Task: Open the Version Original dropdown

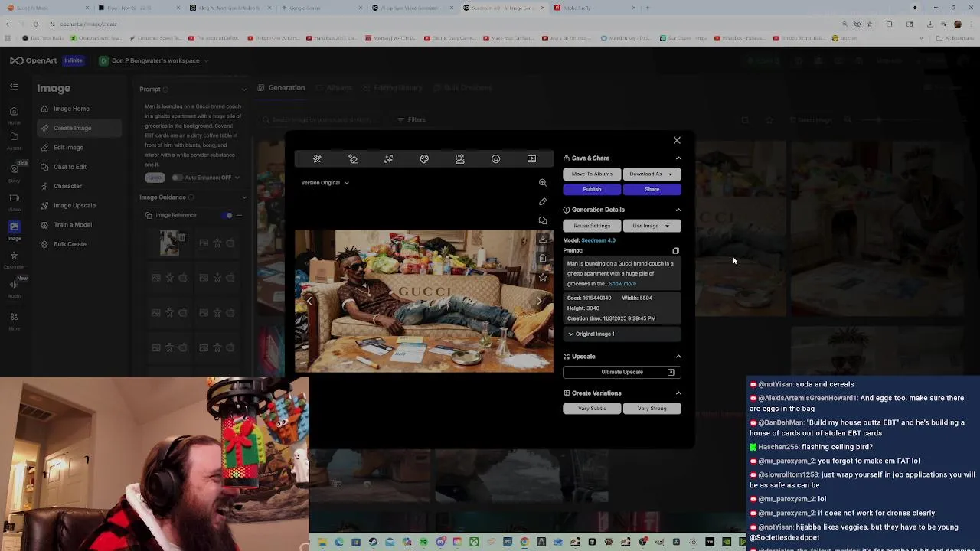Action: 325,183
